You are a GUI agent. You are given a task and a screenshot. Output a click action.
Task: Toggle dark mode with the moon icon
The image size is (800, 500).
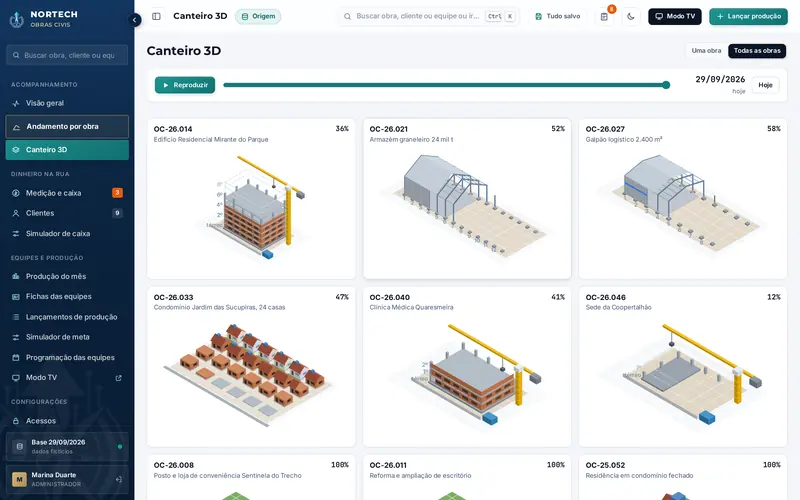[631, 16]
